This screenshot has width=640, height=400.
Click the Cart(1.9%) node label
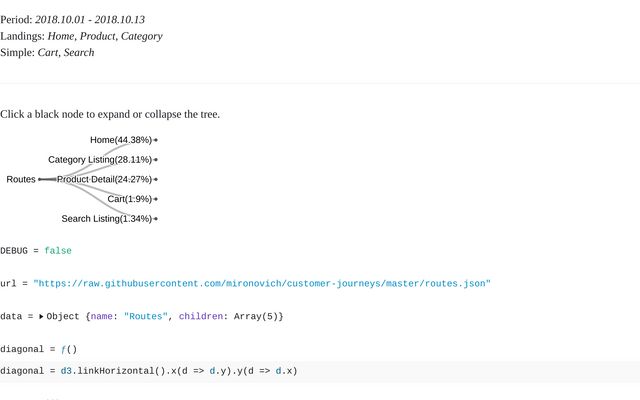[129, 199]
